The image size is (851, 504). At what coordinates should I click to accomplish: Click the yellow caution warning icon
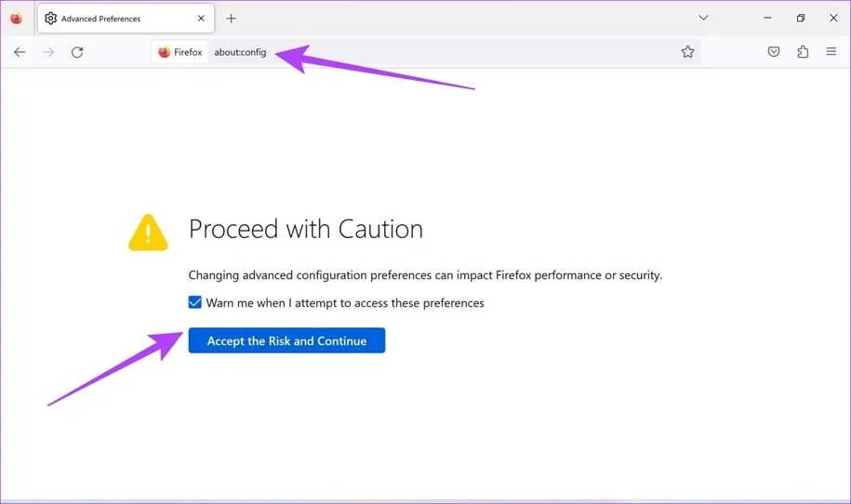(148, 232)
